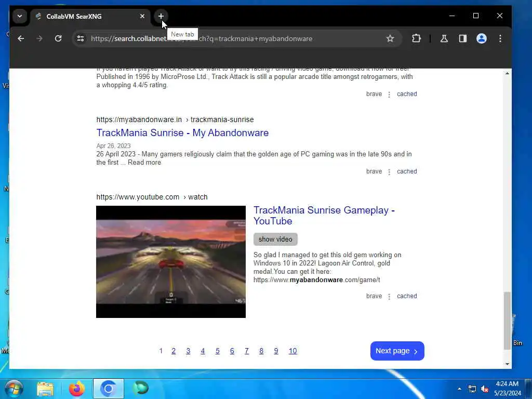Click the show video button
Image resolution: width=532 pixels, height=399 pixels.
275,239
